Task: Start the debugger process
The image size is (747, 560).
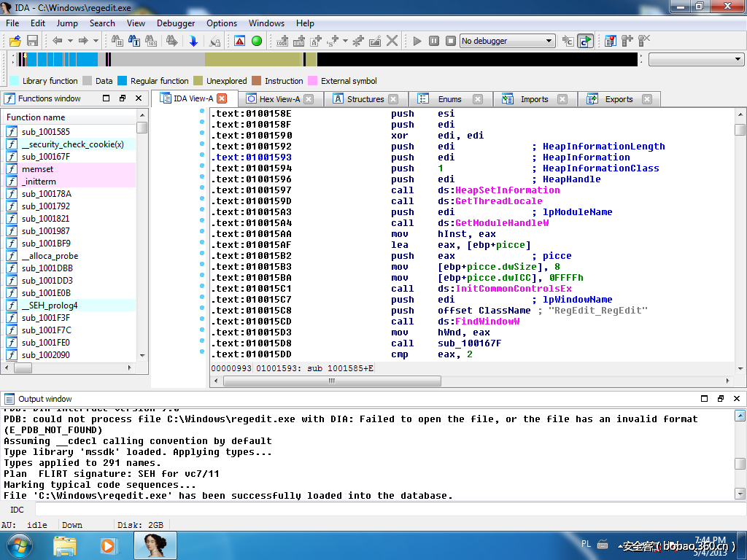Action: [x=417, y=40]
